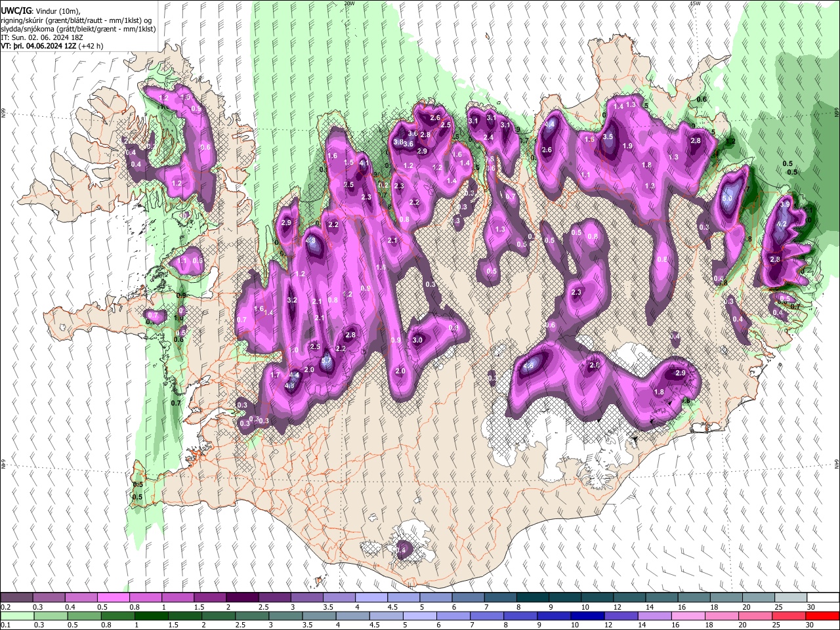Click the 15W longitude label

(x=696, y=3)
